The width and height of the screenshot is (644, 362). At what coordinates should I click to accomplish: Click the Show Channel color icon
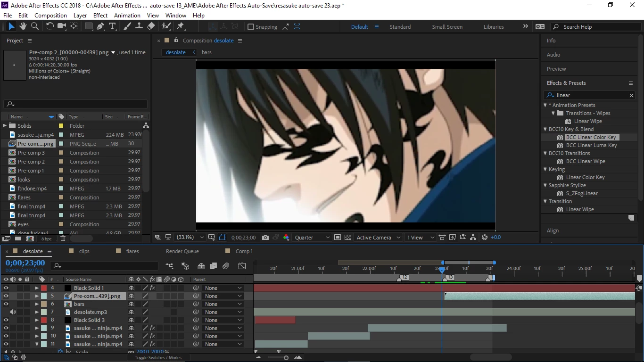pyautogui.click(x=286, y=238)
